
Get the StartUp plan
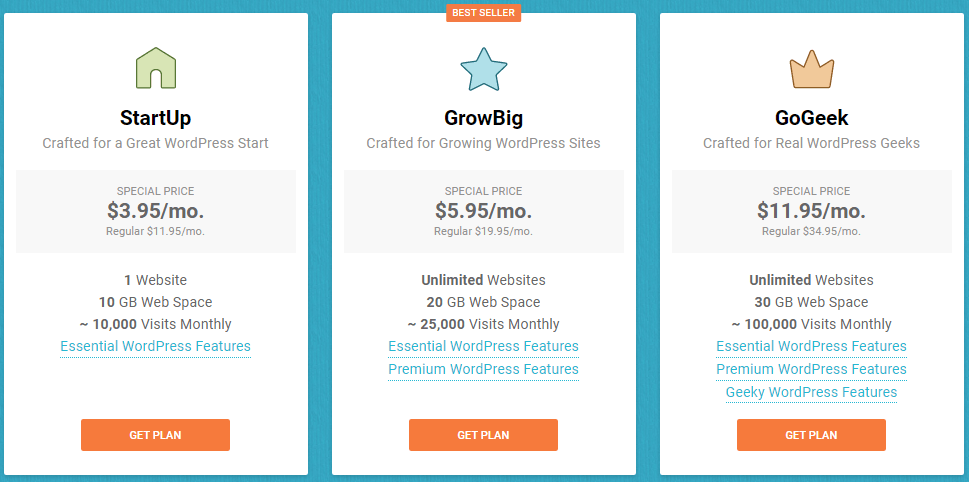(155, 435)
